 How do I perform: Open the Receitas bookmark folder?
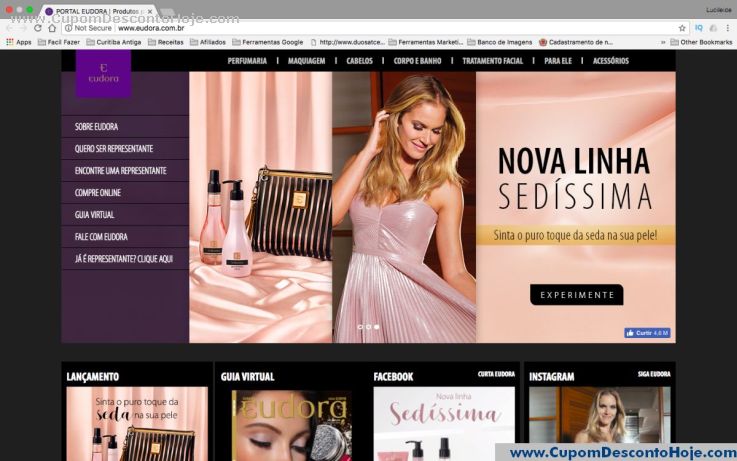[165, 42]
